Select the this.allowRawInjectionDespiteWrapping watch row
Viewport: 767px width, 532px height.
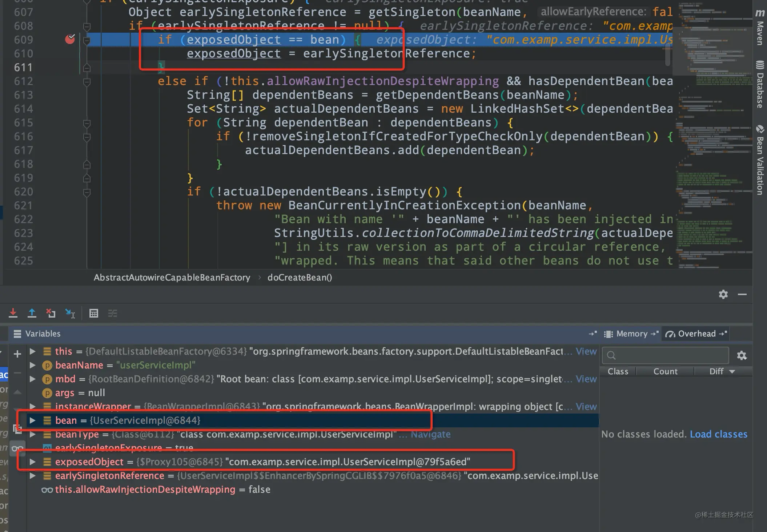tap(313, 490)
